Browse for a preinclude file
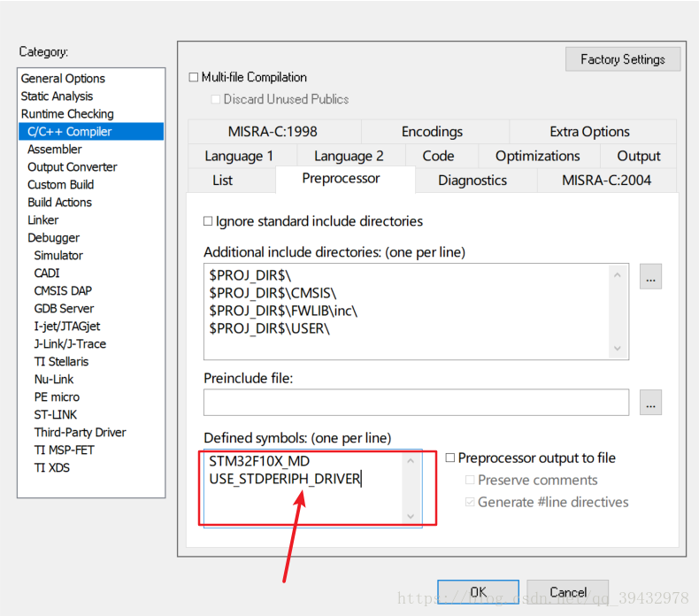This screenshot has width=699, height=616. [x=650, y=403]
